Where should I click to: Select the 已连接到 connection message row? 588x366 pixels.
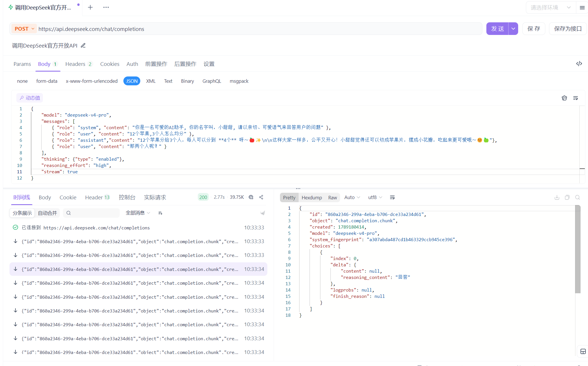pyautogui.click(x=139, y=227)
